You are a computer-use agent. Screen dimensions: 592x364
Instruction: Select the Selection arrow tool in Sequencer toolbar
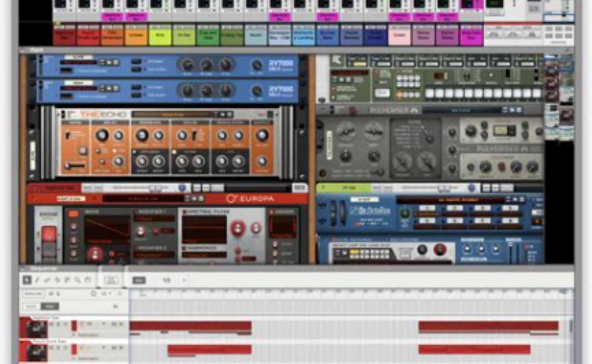(27, 280)
